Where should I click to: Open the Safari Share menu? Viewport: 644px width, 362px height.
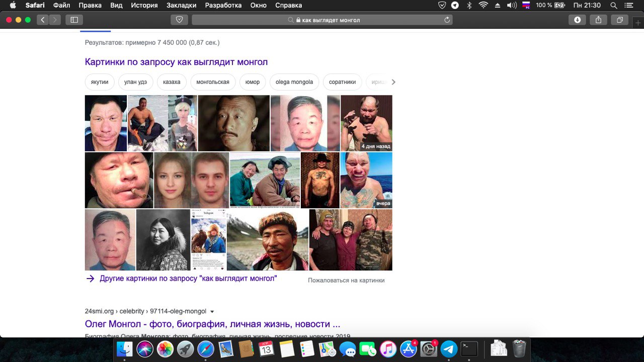[598, 20]
